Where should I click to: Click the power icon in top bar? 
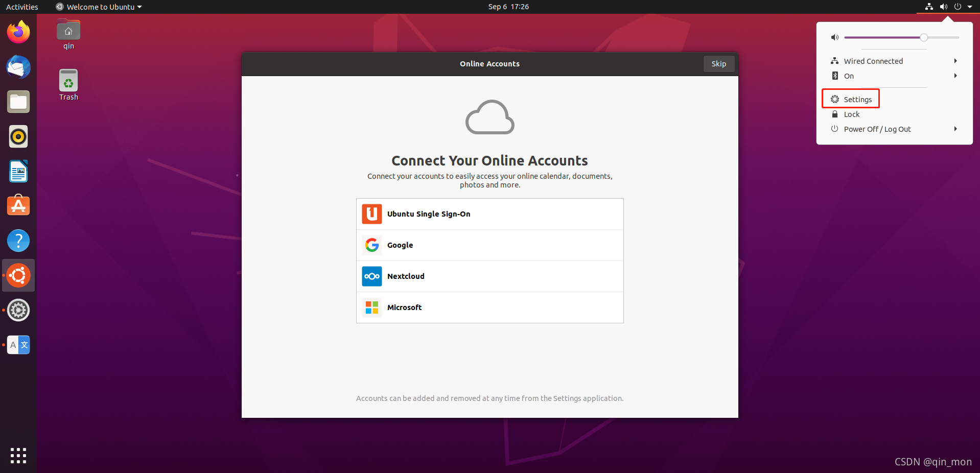[x=958, y=7]
